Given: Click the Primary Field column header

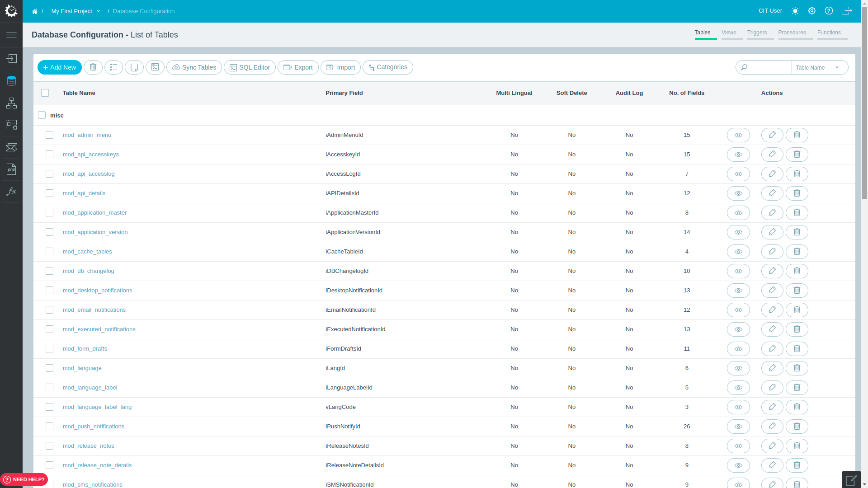Looking at the screenshot, I should point(344,93).
